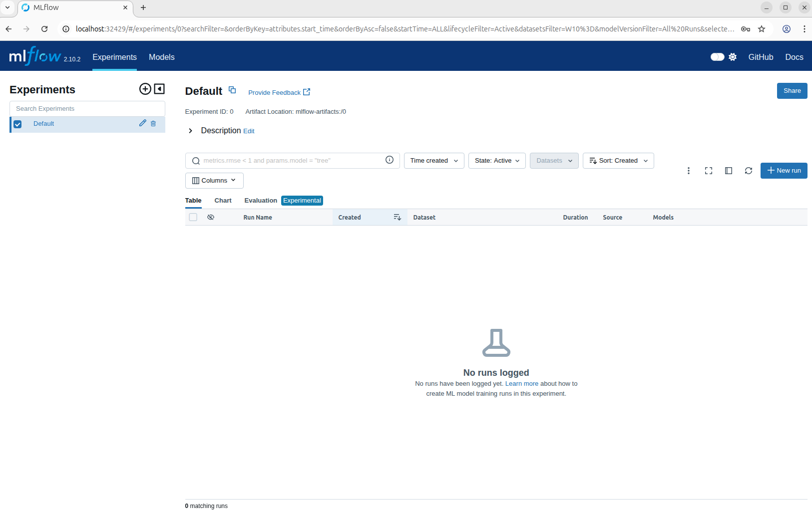Click the Duration column header
The height and width of the screenshot is (518, 812).
(575, 218)
